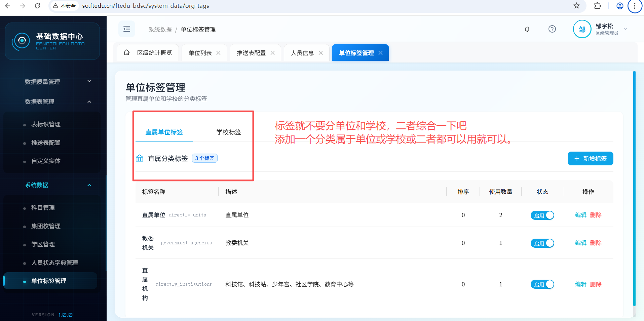Click the home icon in the tab bar
The height and width of the screenshot is (321, 644).
(x=127, y=52)
